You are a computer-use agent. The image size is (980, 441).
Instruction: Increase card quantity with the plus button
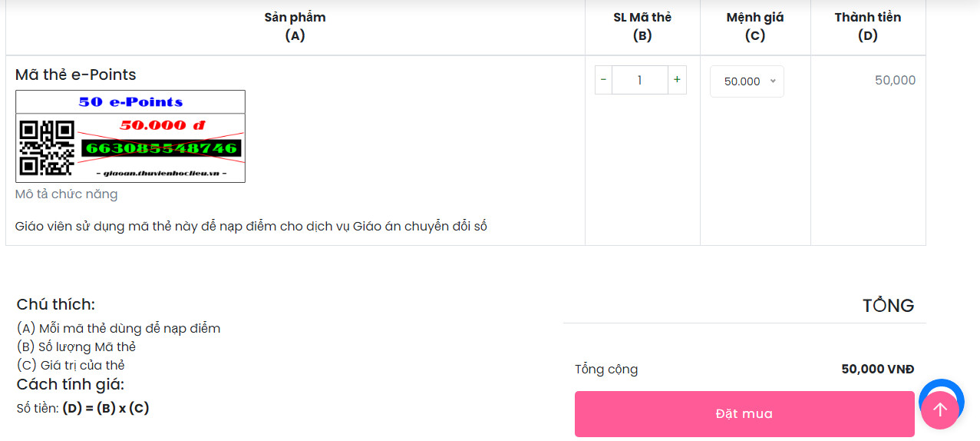point(677,80)
